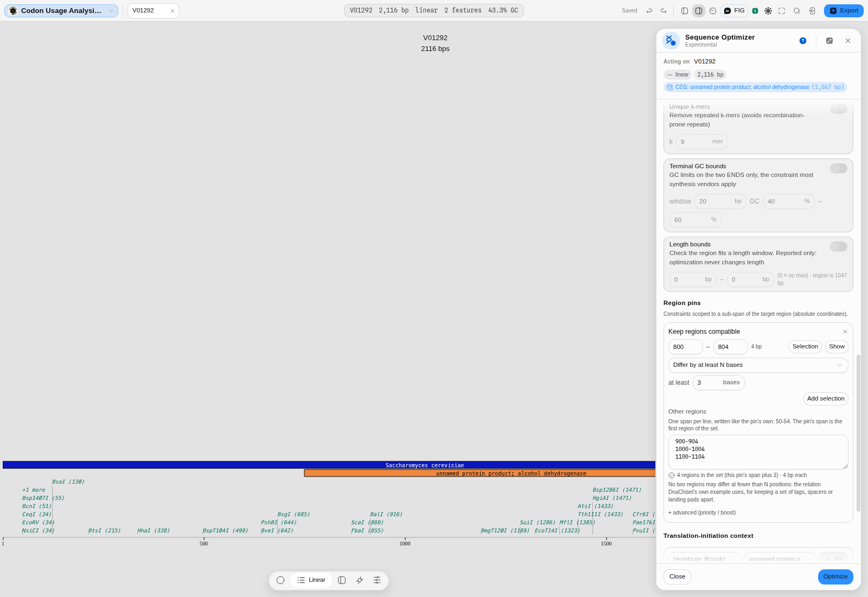The image size is (868, 597).
Task: Open the Codon Usage Analysis project dropdown
Action: coord(61,11)
